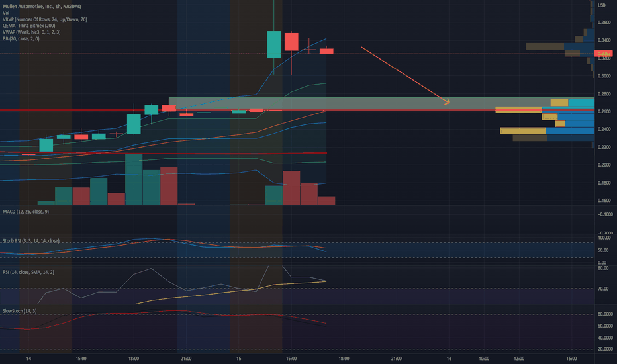Click the USD currency label on price axis

[x=602, y=5]
